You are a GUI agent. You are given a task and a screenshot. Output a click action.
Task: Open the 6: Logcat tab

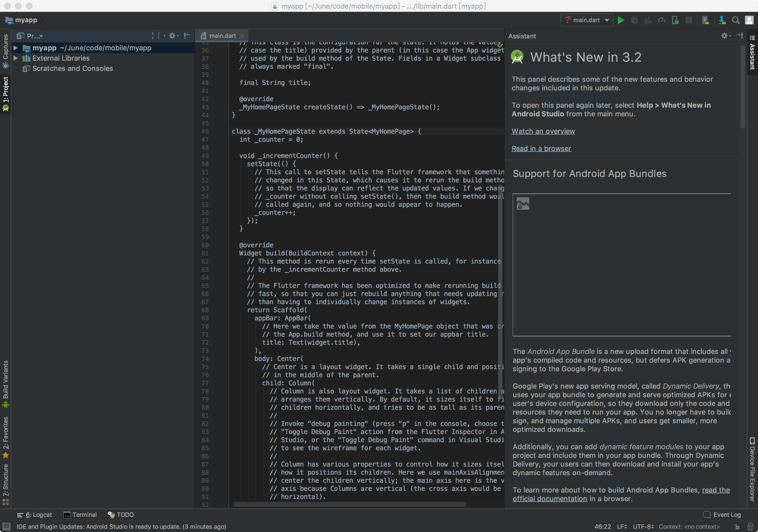35,514
